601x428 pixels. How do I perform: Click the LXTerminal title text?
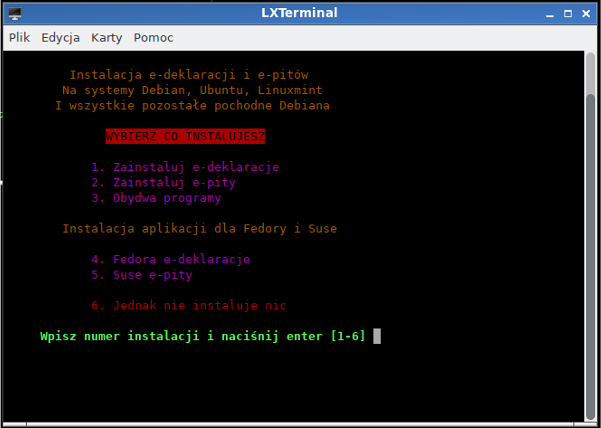tap(299, 13)
